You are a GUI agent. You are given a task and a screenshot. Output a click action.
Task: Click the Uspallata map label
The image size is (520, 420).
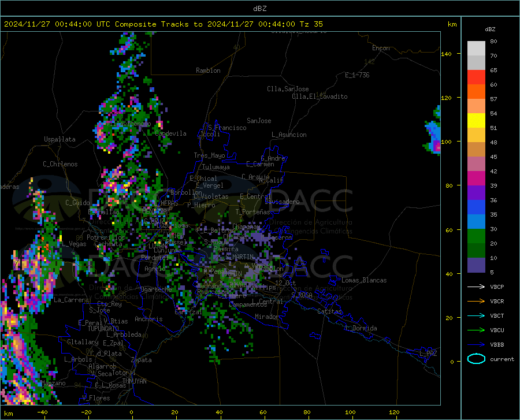60,139
